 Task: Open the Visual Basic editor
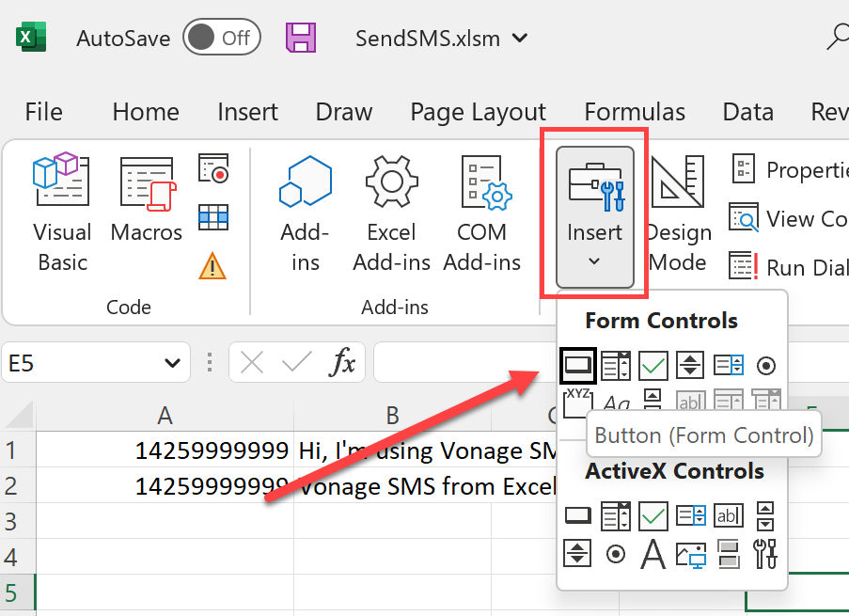coord(62,213)
